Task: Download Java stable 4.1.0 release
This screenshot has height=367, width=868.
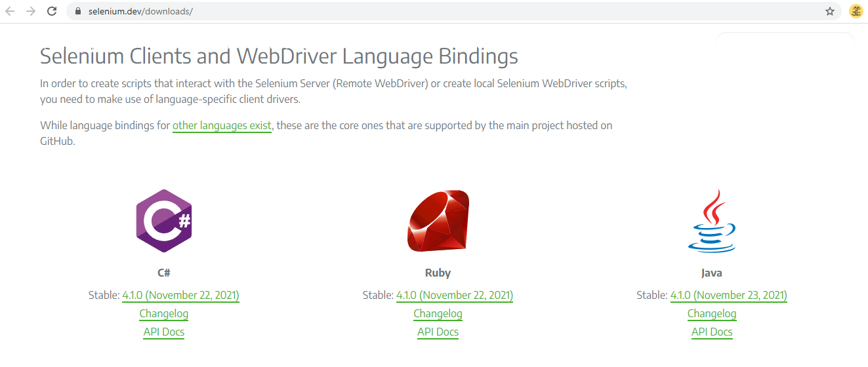Action: click(728, 296)
